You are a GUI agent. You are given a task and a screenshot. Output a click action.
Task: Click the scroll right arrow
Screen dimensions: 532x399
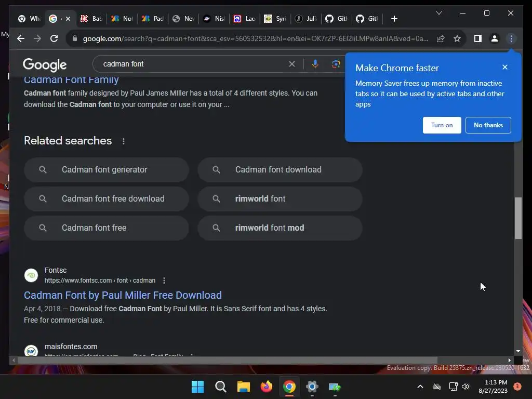pyautogui.click(x=509, y=361)
